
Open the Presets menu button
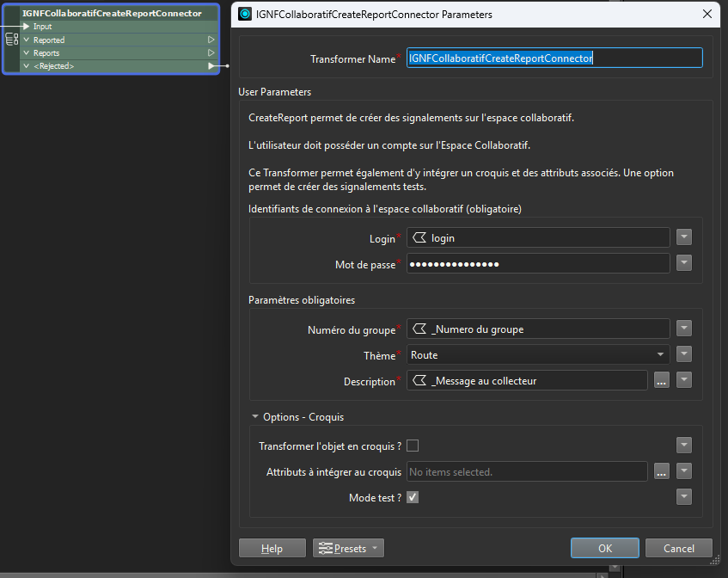coord(348,548)
